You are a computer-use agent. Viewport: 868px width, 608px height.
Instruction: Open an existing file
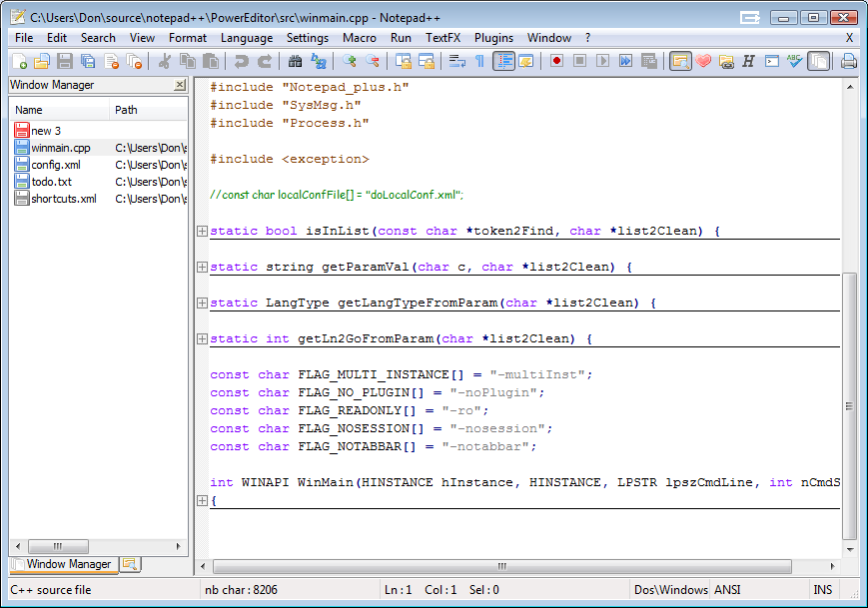click(x=42, y=61)
